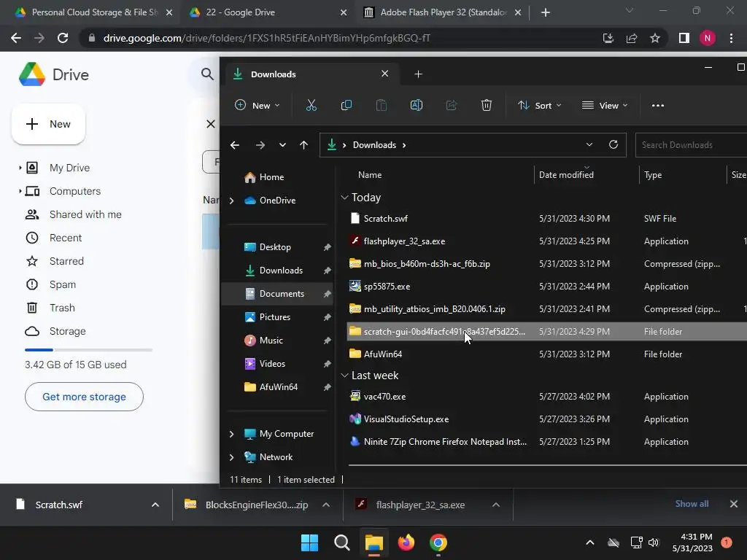The height and width of the screenshot is (560, 747).
Task: Collapse the Last week group
Action: click(x=344, y=376)
